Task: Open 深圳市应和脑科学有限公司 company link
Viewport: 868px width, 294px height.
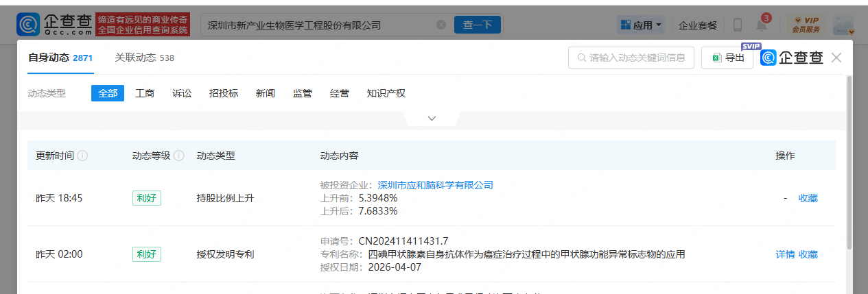Action: (435, 185)
